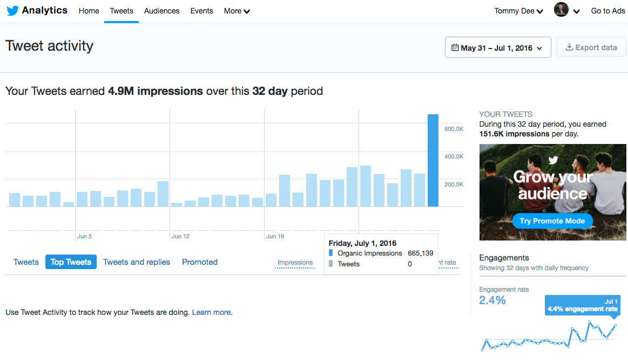This screenshot has width=628, height=364.
Task: Follow the Go to Ads link
Action: (x=608, y=11)
